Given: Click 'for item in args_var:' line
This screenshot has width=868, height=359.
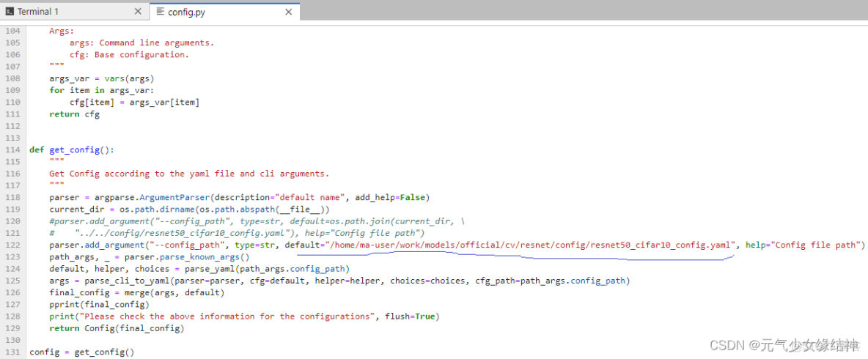Looking at the screenshot, I should click(102, 90).
